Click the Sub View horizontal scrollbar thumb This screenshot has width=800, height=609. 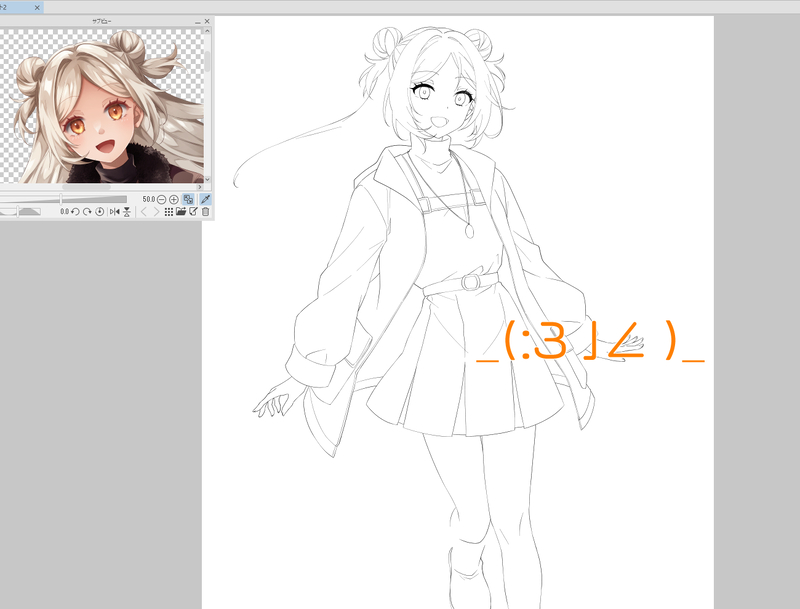(x=86, y=187)
